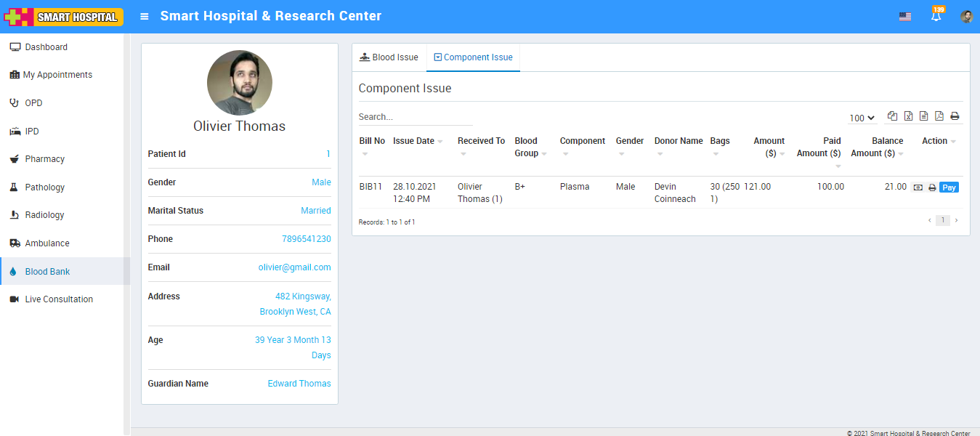Print bill BIB11 from the Action column
The width and height of the screenshot is (980, 436).
pyautogui.click(x=932, y=187)
